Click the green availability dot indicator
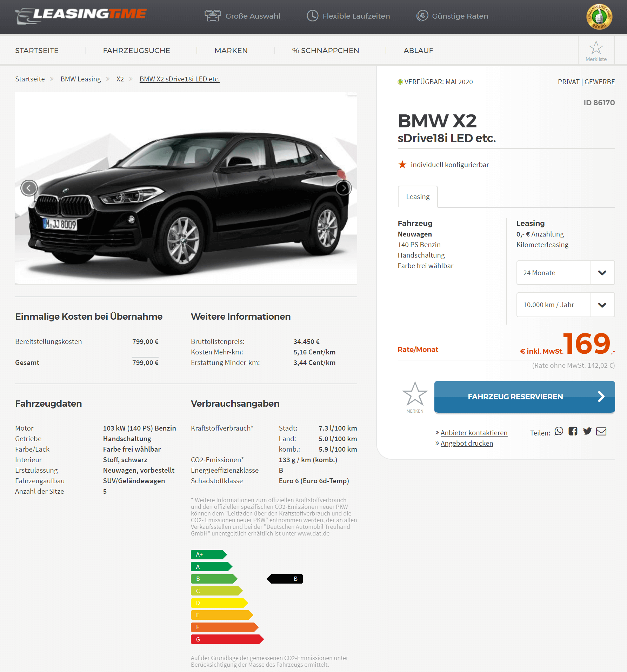The width and height of the screenshot is (627, 672). coord(400,82)
